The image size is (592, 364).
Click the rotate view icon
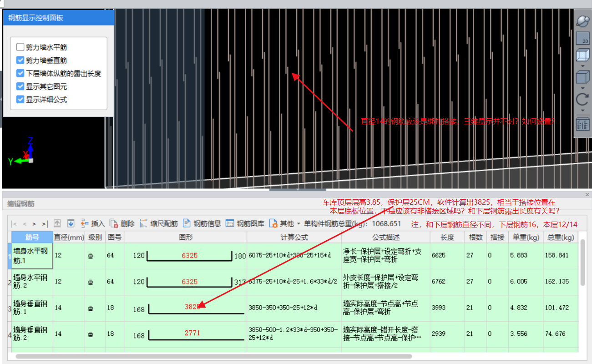(582, 99)
